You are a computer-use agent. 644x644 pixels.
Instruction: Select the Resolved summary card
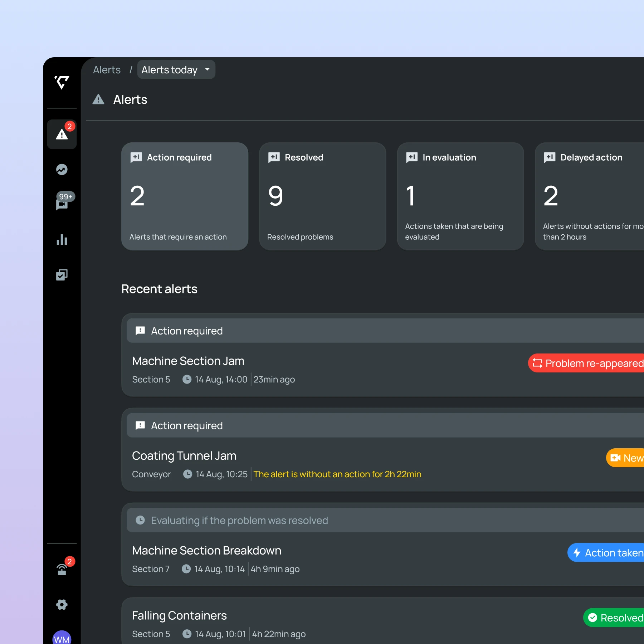pos(322,196)
